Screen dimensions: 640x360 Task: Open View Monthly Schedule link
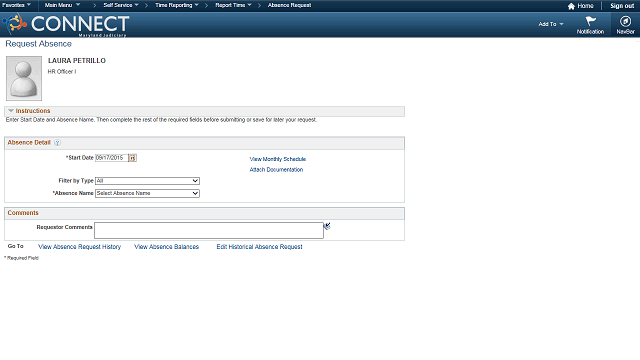(278, 159)
